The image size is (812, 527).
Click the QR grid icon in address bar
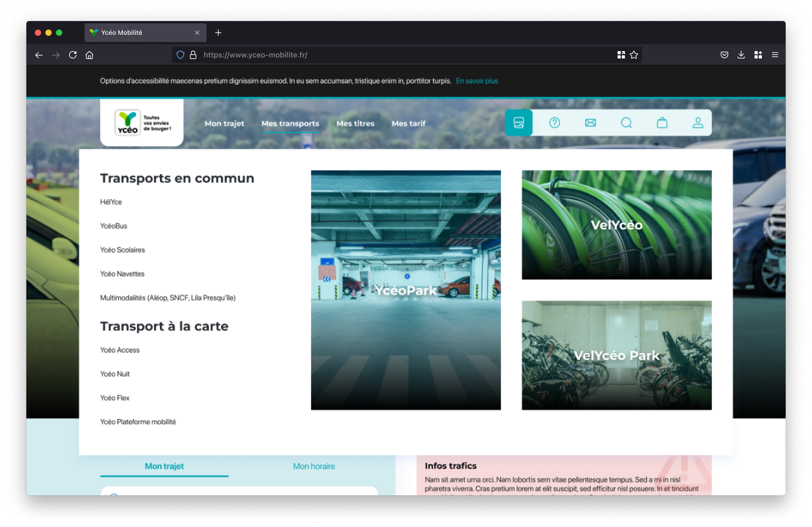621,55
